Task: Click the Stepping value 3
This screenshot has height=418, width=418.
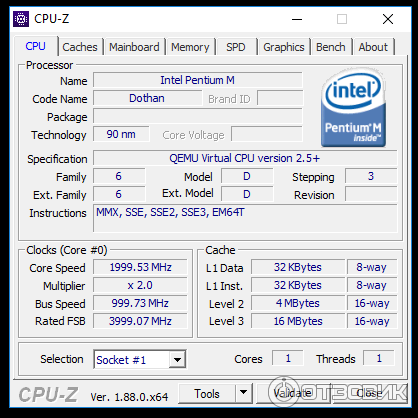Action: pos(371,176)
